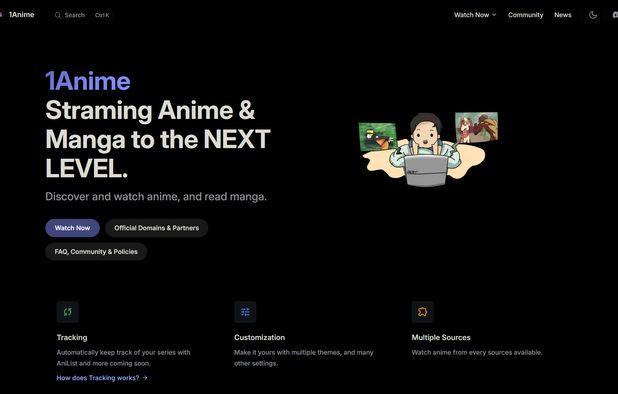Screen dimensions: 618x394
Task: Click the Ctrl K shortcut badge
Action: [x=102, y=15]
